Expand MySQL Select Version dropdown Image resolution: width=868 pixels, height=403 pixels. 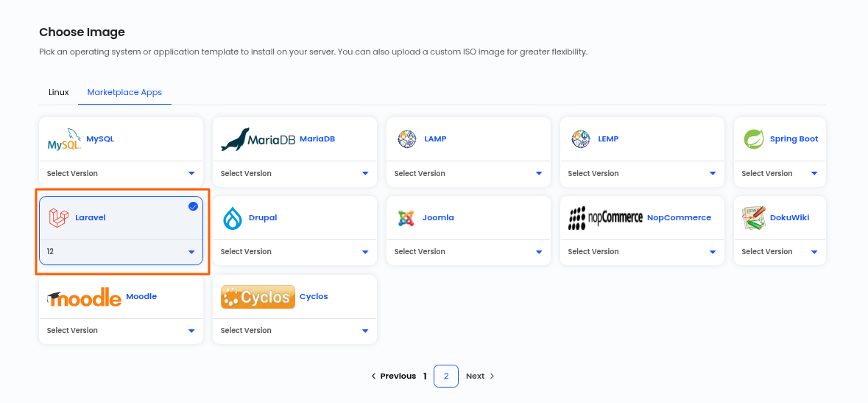click(x=121, y=174)
